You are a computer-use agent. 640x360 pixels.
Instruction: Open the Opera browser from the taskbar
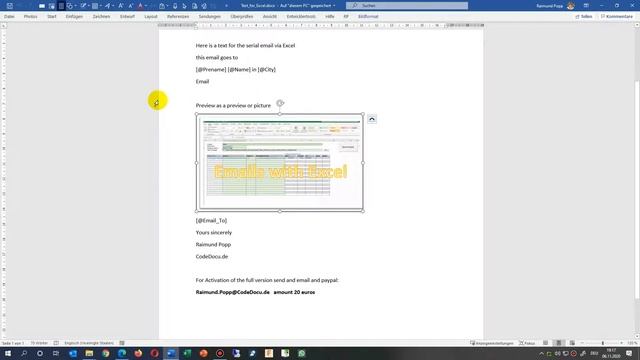point(155,353)
